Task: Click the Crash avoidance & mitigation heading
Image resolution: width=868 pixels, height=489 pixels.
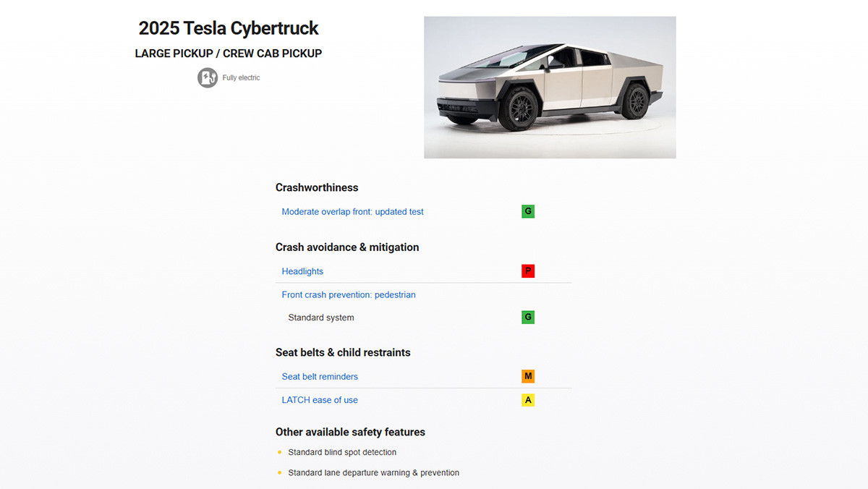Action: click(347, 247)
